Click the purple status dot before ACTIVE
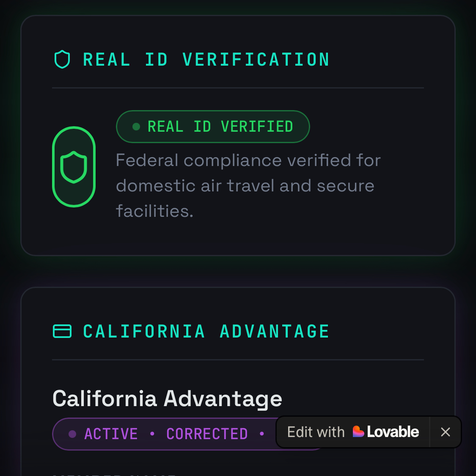The width and height of the screenshot is (476, 476). point(72,434)
